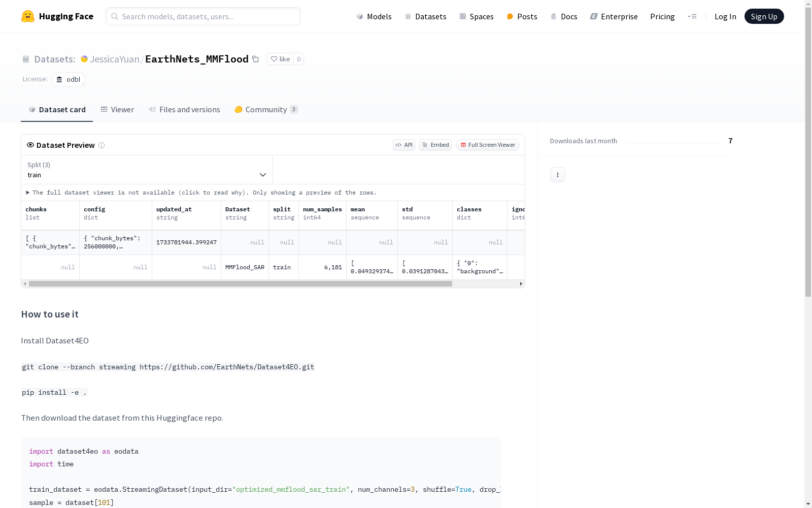The image size is (812, 508).
Task: Open the JessicaYuan profile link
Action: click(x=114, y=59)
